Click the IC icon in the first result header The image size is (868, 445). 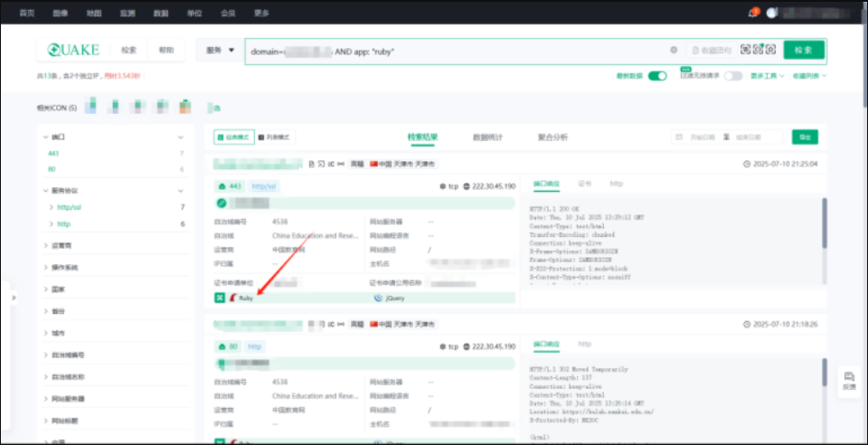tap(331, 164)
